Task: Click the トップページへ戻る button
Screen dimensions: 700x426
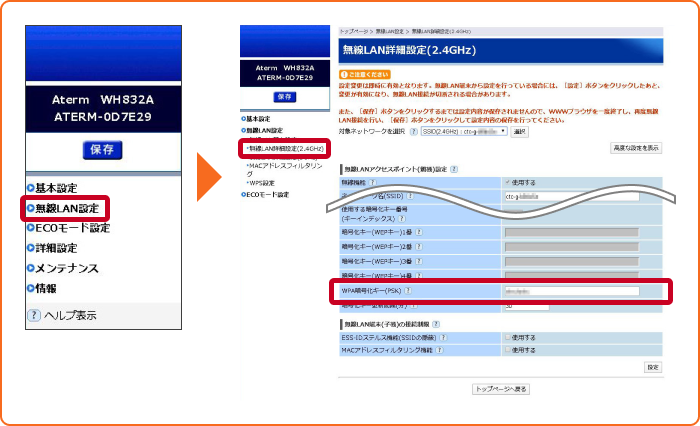Action: point(500,387)
